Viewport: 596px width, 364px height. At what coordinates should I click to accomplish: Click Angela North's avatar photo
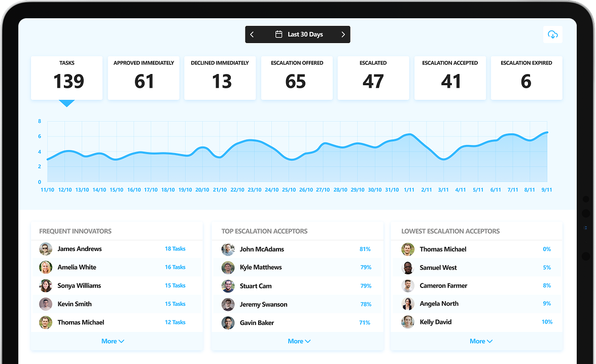tap(408, 304)
